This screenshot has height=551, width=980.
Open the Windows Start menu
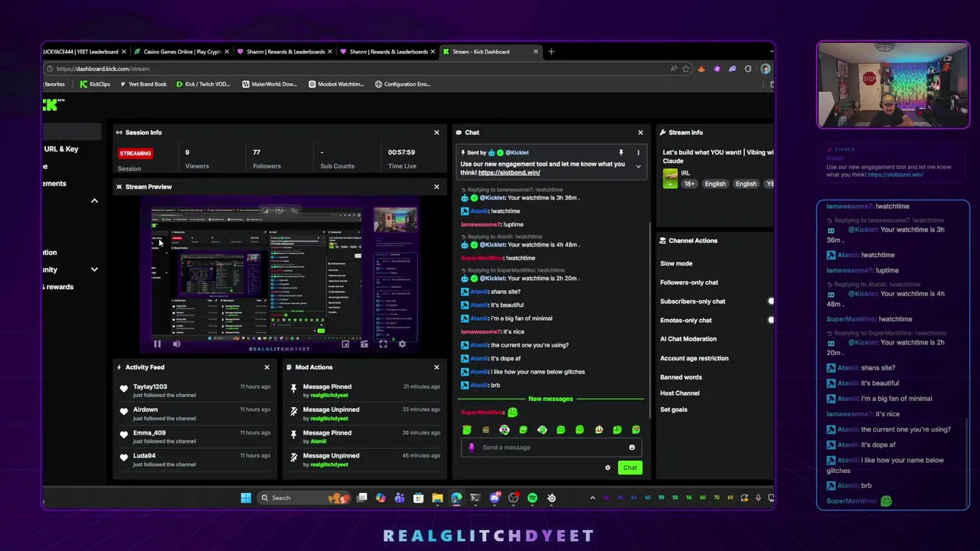point(246,498)
